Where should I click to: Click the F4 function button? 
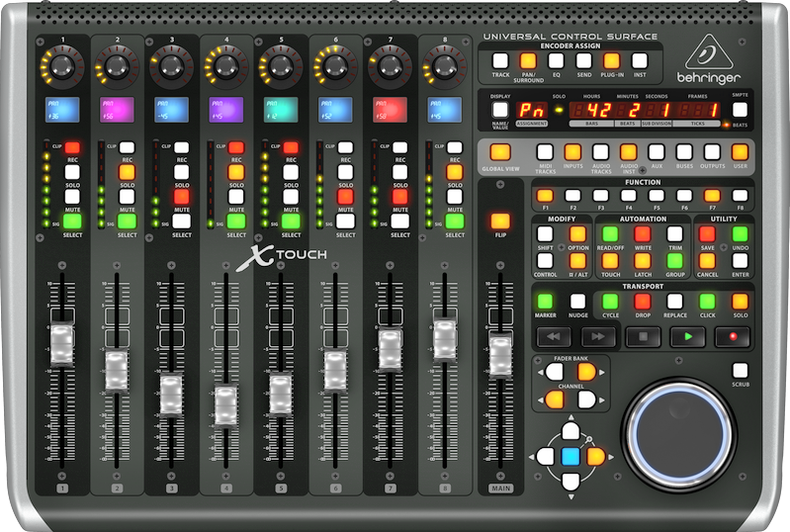pos(628,196)
